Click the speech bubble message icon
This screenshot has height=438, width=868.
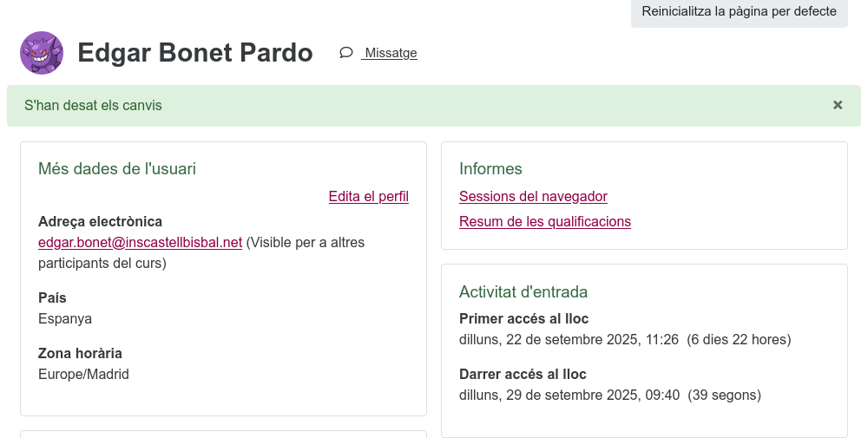346,53
